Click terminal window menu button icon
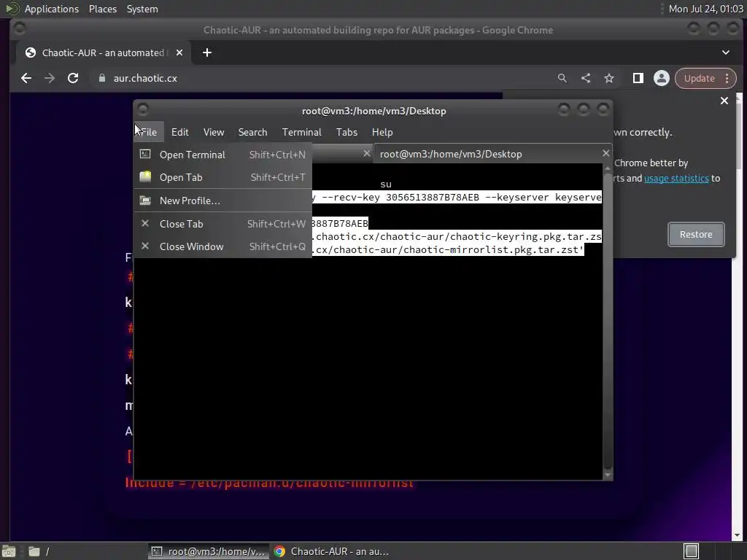 coord(142,110)
